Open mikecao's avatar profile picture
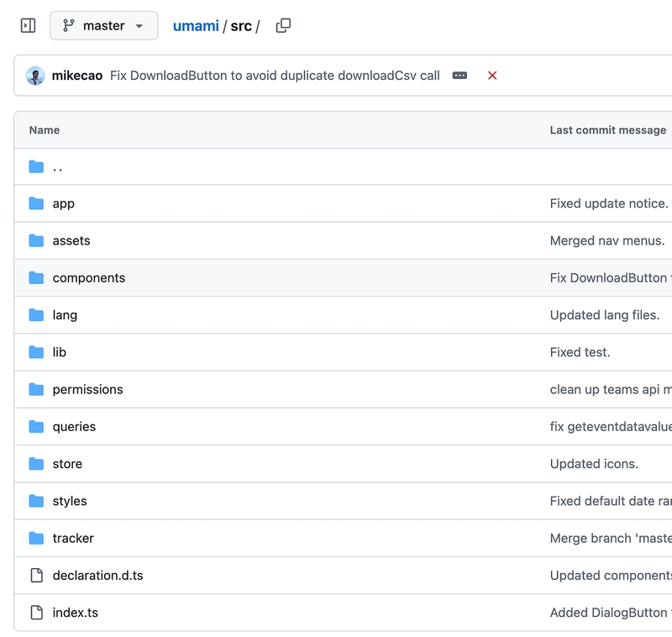The height and width of the screenshot is (637, 672). click(x=35, y=76)
